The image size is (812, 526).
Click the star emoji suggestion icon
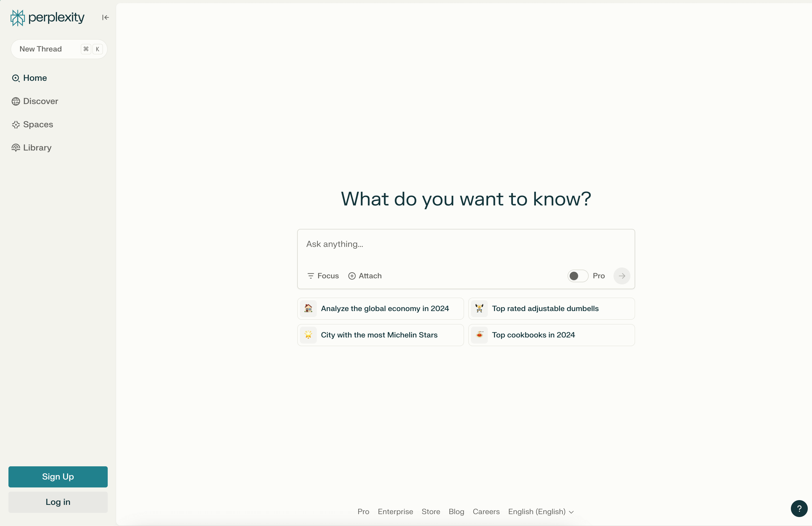click(x=308, y=335)
